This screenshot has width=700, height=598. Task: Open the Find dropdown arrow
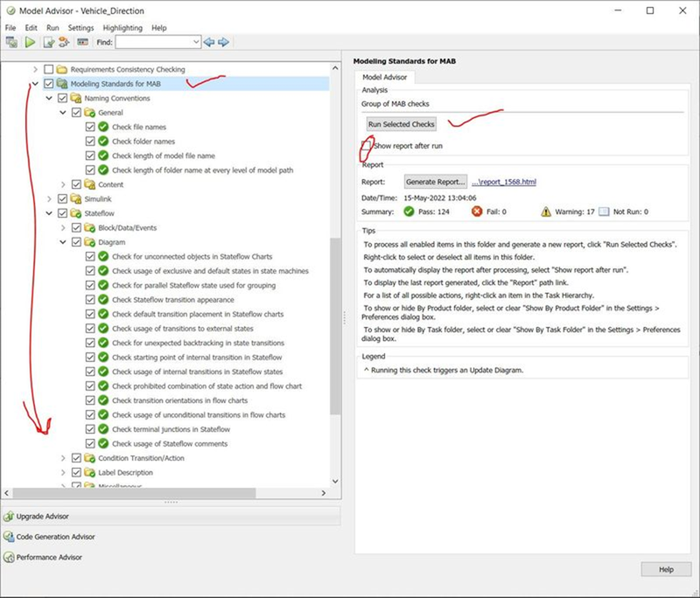tap(196, 42)
